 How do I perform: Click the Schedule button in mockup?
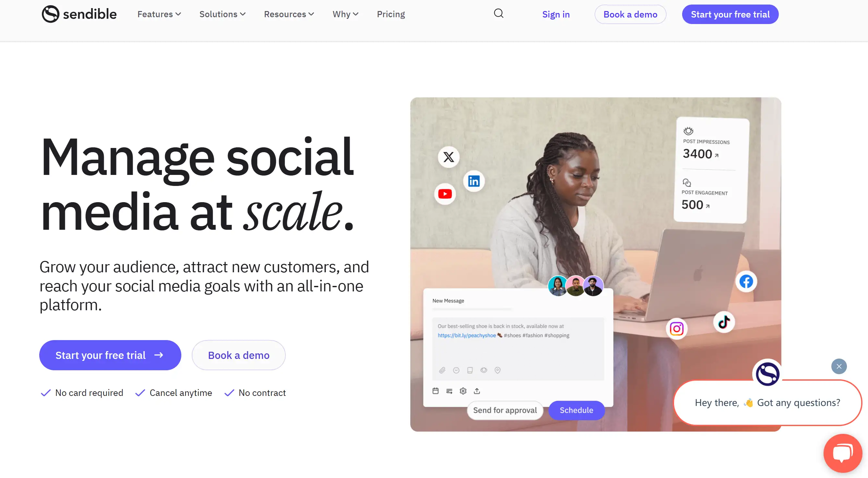tap(576, 410)
